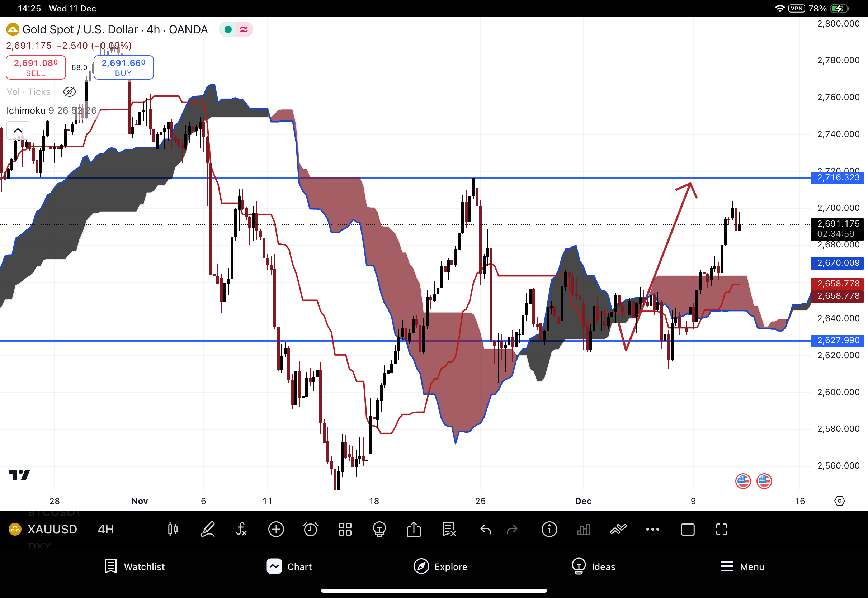The image size is (868, 598).
Task: Toggle the eye icon near the date axis
Action: point(840,500)
